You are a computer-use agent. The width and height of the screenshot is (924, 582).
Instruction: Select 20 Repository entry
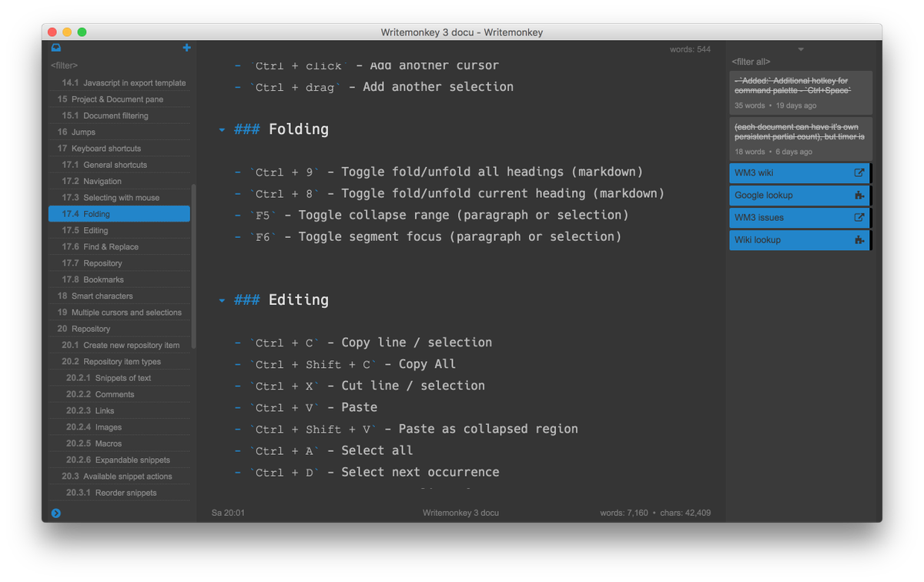(119, 329)
